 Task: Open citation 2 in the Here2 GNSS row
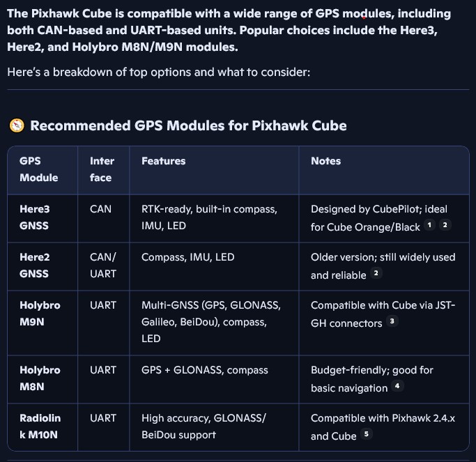(376, 273)
